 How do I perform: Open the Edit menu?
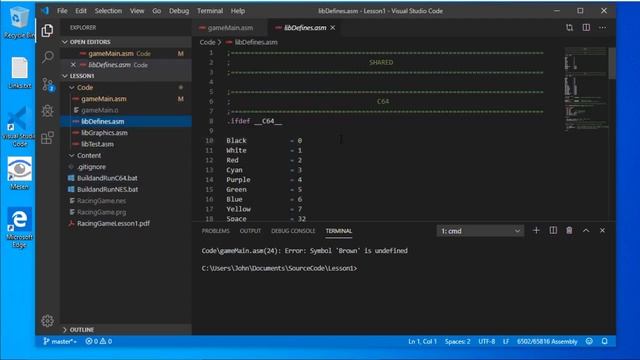tap(81, 11)
